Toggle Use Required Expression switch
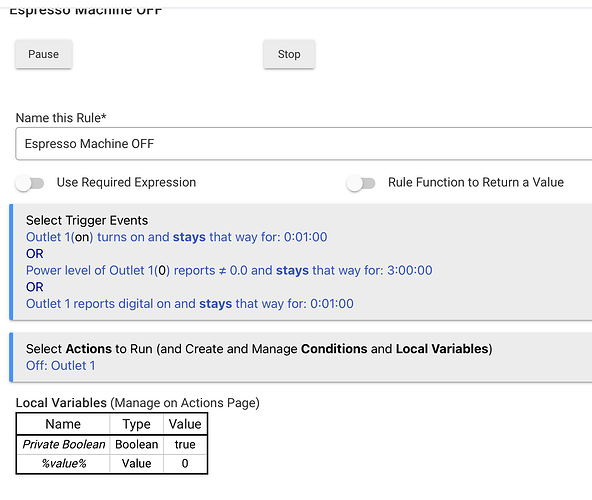This screenshot has width=592, height=500. [30, 183]
